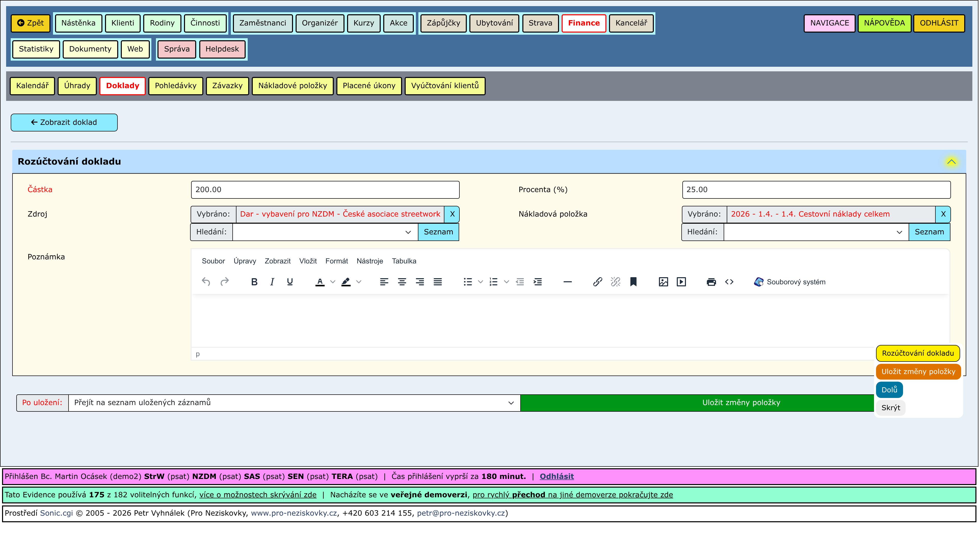The height and width of the screenshot is (535, 980).
Task: Expand the text color picker arrow
Action: coord(333,282)
